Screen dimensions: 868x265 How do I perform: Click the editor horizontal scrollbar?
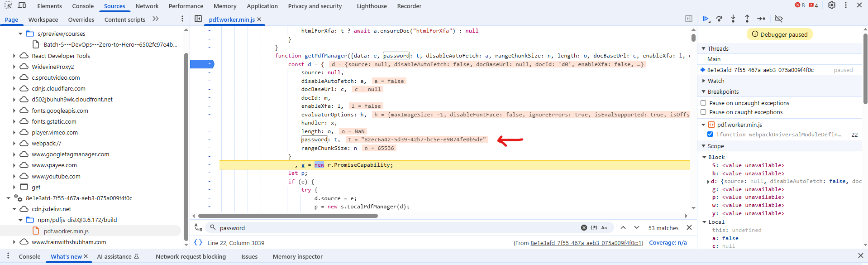pyautogui.click(x=288, y=216)
